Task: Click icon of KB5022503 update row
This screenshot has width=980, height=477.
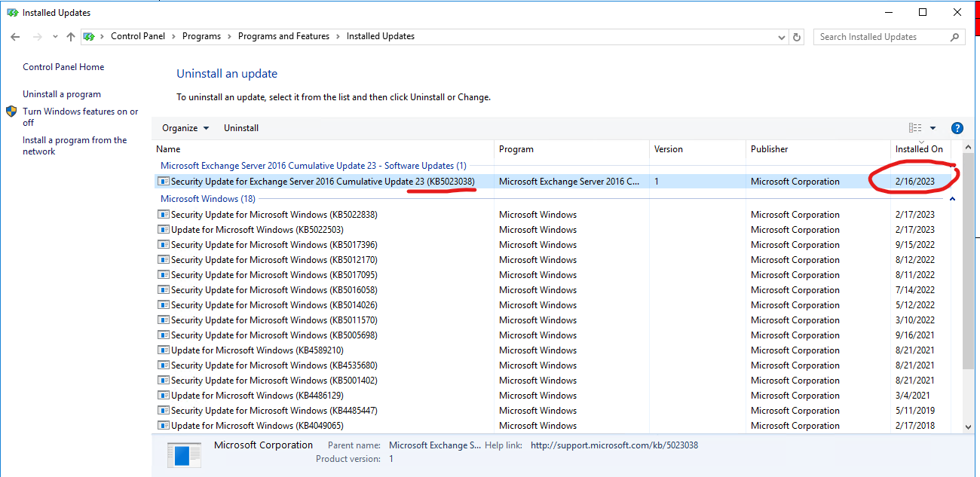Action: pyautogui.click(x=164, y=230)
